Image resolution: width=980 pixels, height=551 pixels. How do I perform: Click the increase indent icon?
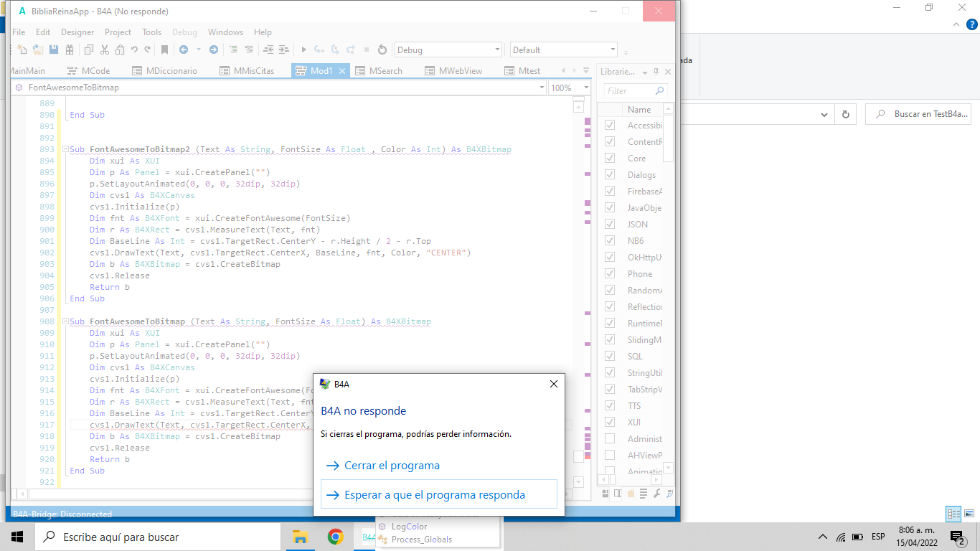coord(284,50)
